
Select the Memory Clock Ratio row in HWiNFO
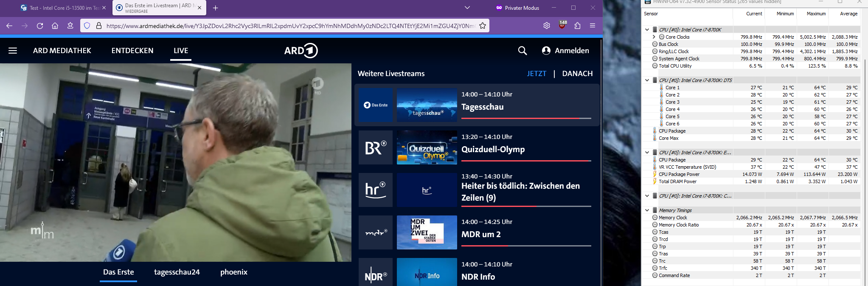751,225
